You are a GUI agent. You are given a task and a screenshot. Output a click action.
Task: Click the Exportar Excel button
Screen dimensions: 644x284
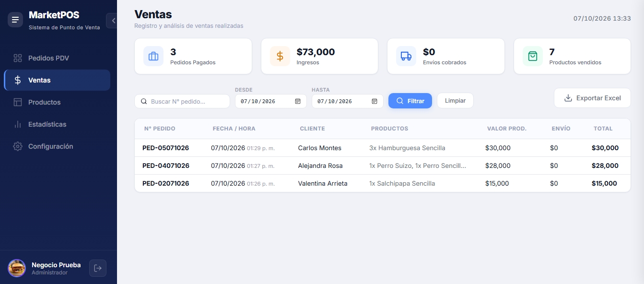click(x=592, y=98)
